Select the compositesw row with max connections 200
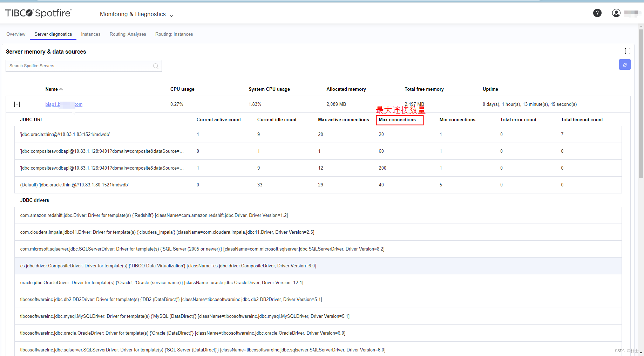Image resolution: width=644 pixels, height=356 pixels. [318, 168]
